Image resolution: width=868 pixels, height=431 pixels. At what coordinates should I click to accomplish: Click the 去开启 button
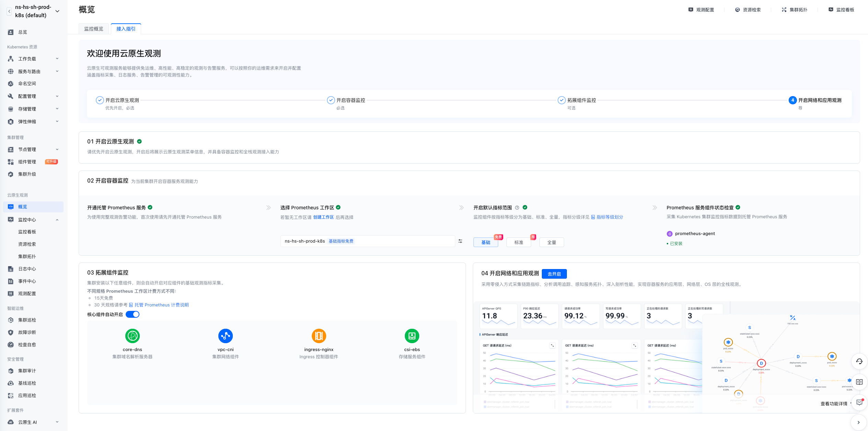[x=554, y=274]
